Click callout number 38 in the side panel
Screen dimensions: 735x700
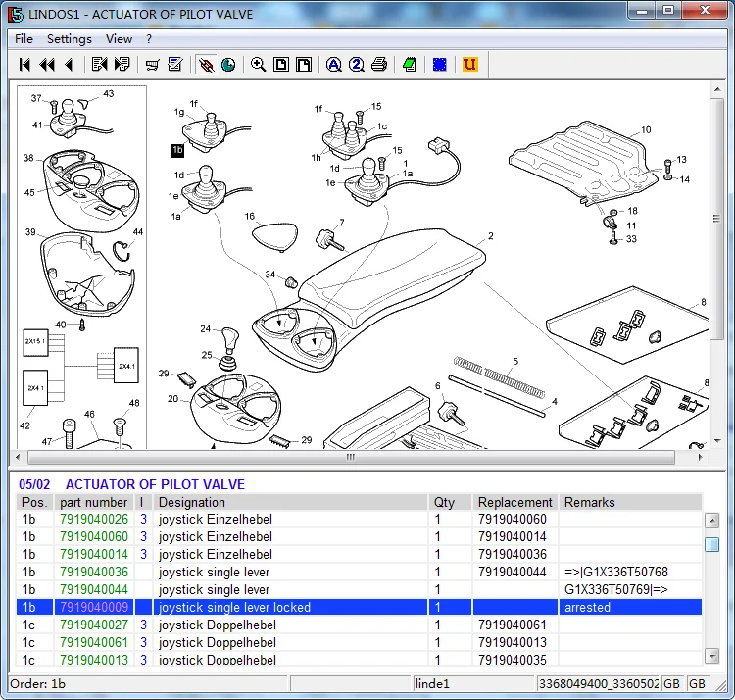(x=28, y=158)
